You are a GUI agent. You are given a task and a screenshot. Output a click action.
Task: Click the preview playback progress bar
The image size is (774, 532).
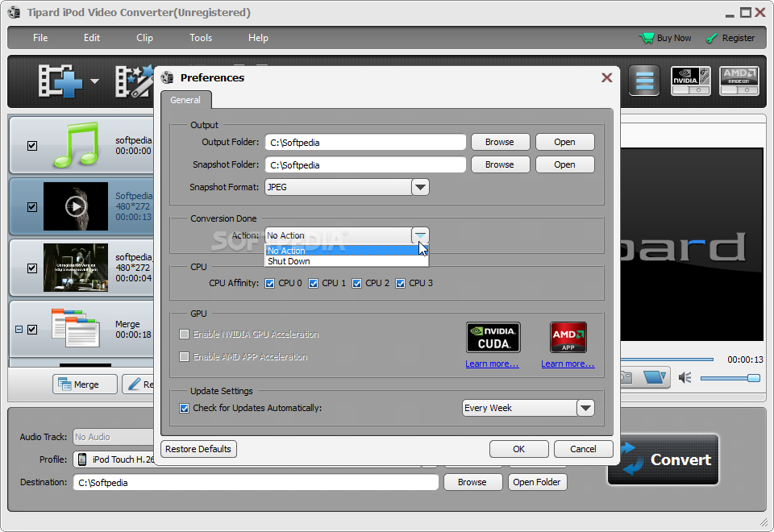[x=667, y=360]
